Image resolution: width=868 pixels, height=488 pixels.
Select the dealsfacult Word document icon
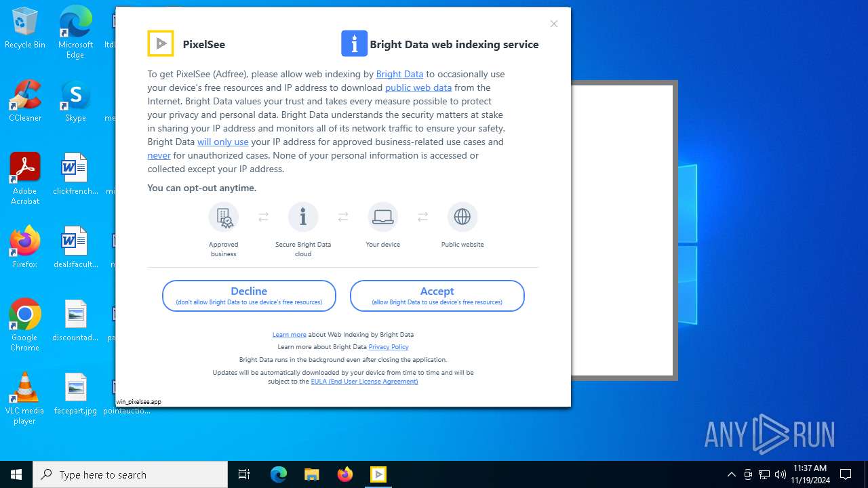coord(75,247)
